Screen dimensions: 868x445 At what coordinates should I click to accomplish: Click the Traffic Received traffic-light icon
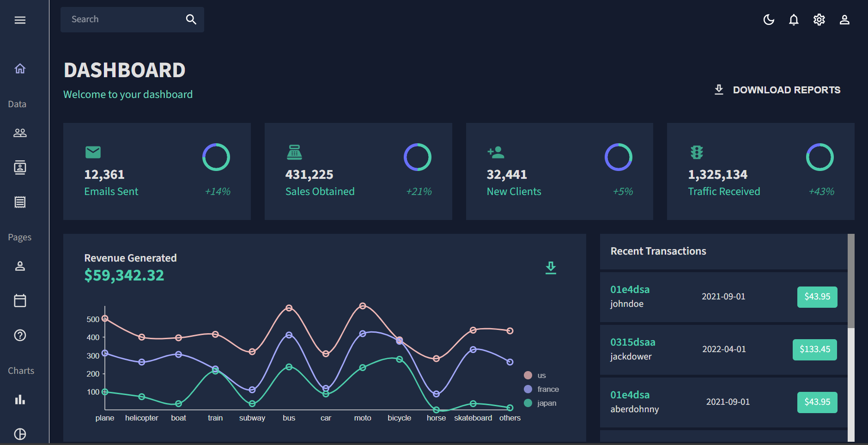pyautogui.click(x=697, y=152)
